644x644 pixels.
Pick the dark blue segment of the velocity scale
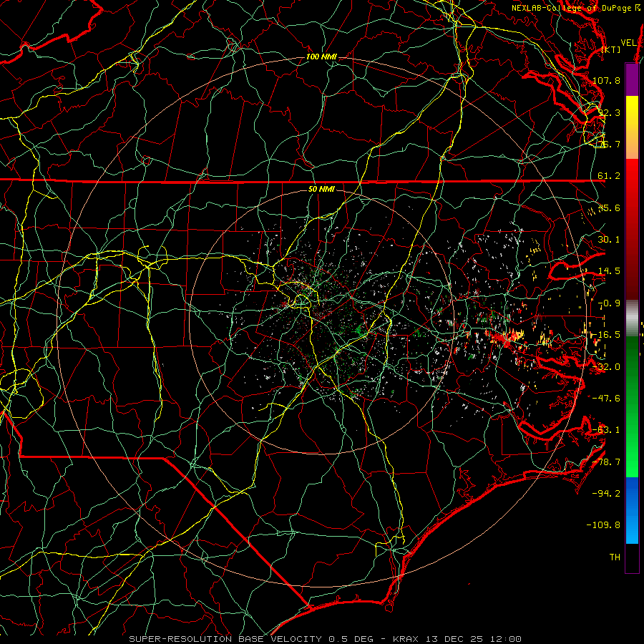tap(632, 493)
